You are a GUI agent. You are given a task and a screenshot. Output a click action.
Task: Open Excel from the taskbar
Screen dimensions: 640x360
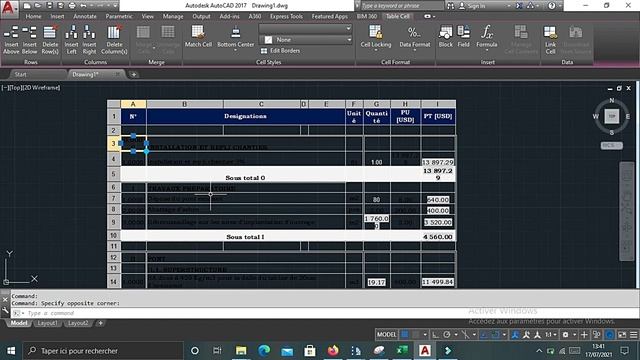click(402, 351)
